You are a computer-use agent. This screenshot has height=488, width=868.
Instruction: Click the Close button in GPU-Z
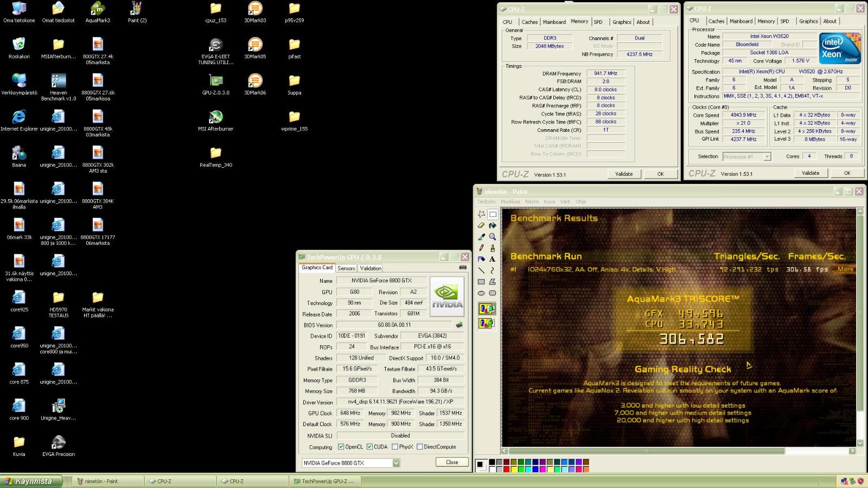point(452,462)
